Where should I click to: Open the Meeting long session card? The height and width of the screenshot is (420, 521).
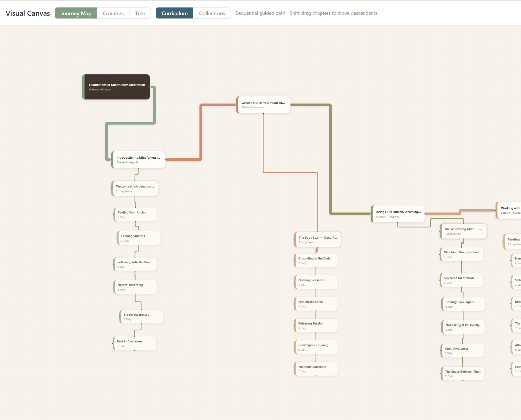click(512, 242)
